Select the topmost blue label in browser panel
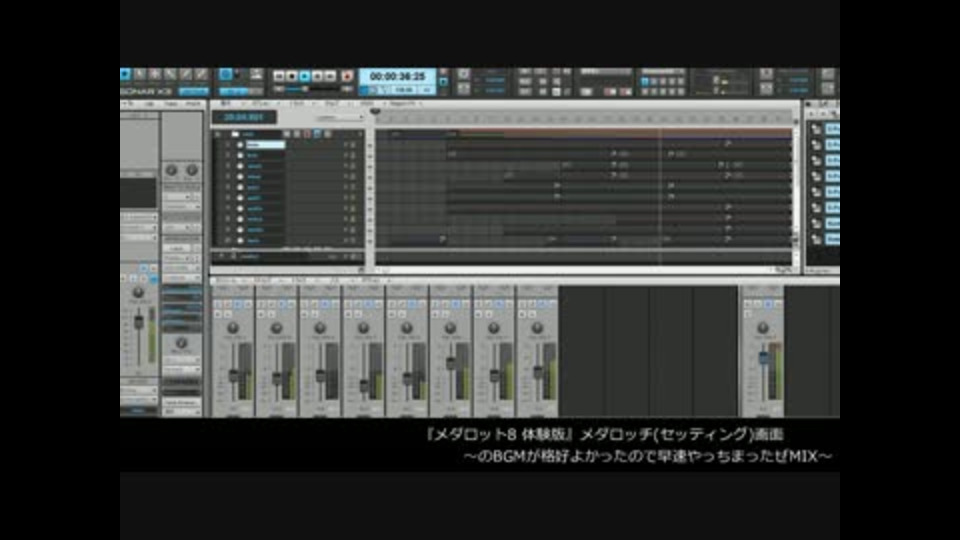Image resolution: width=960 pixels, height=540 pixels. click(832, 129)
